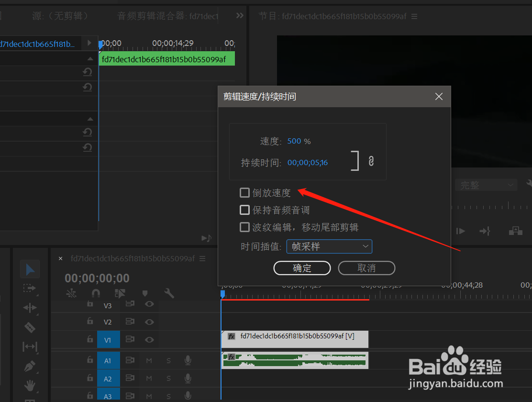Toggle Linked Selection in timeline
The height and width of the screenshot is (402, 532).
[120, 293]
